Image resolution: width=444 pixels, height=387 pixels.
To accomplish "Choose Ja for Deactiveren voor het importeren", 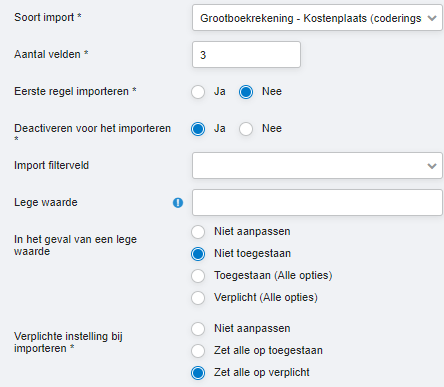I will (x=198, y=129).
